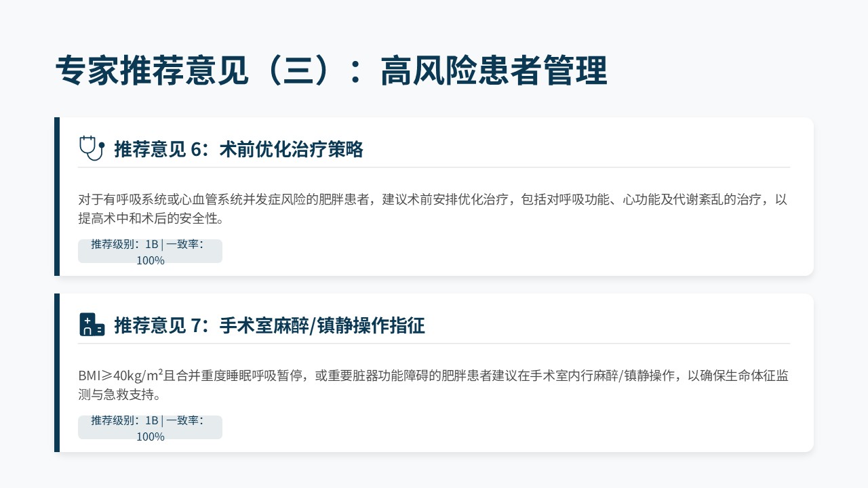
Task: Click the phrase 心功能及代谢紊乱的治疗
Action: point(694,200)
